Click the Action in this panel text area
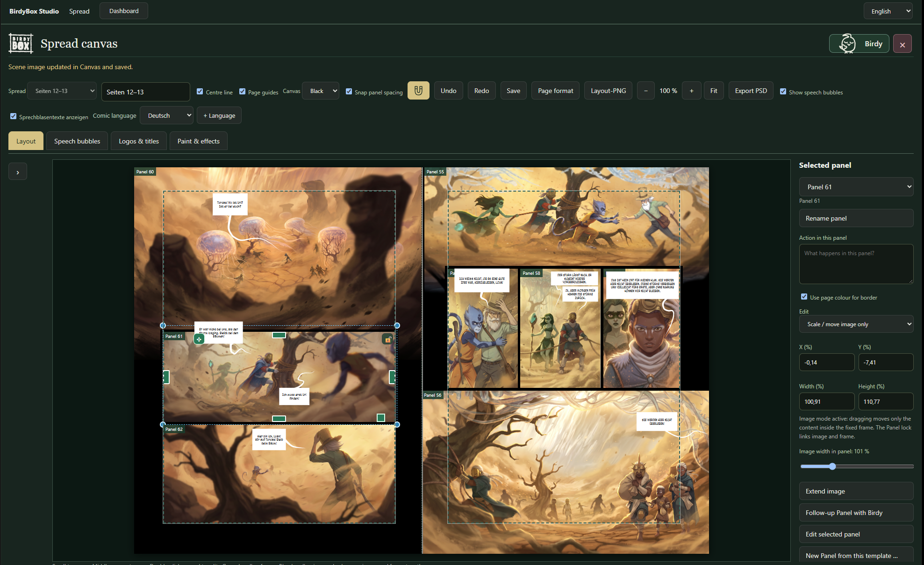This screenshot has height=565, width=924. click(x=856, y=264)
